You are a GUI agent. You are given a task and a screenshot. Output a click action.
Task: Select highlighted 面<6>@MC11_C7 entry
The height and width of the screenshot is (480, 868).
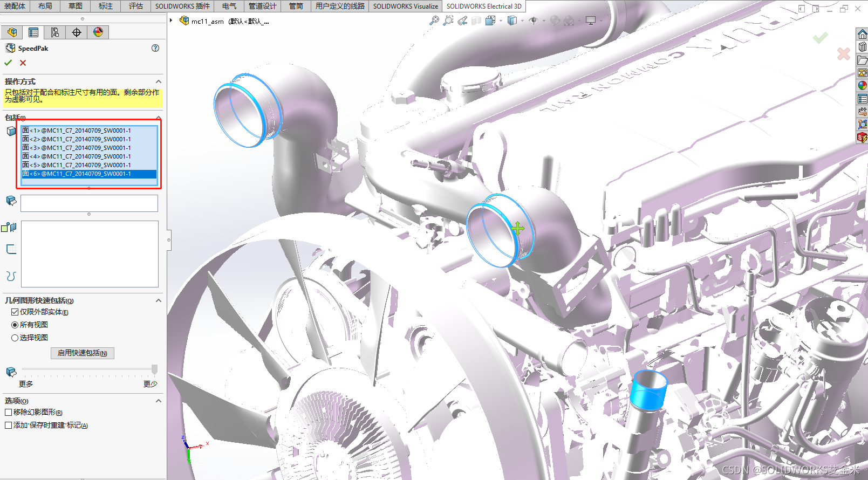click(89, 174)
